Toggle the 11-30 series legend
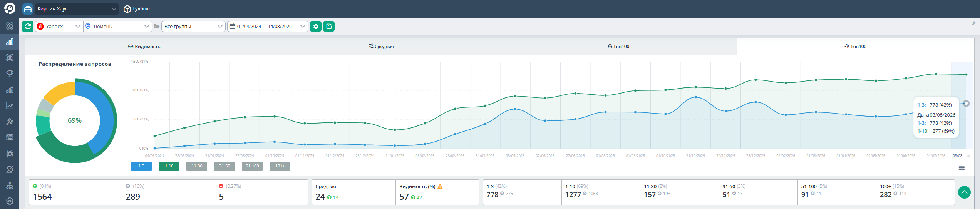Image resolution: width=980 pixels, height=209 pixels. coord(197,166)
